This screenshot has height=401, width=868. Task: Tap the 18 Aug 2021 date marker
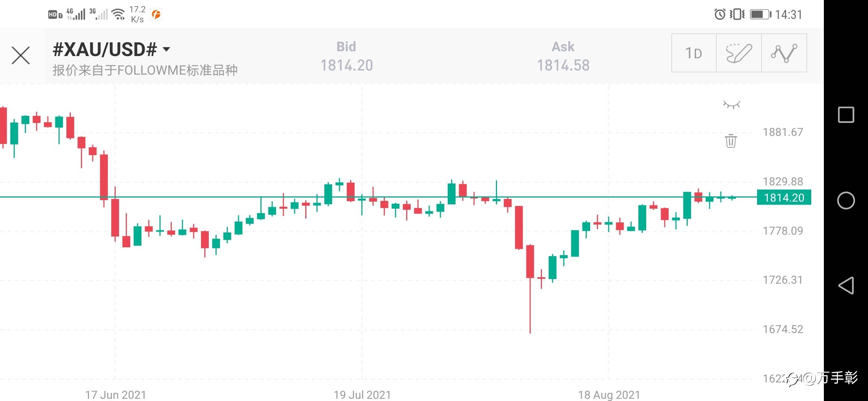(609, 394)
